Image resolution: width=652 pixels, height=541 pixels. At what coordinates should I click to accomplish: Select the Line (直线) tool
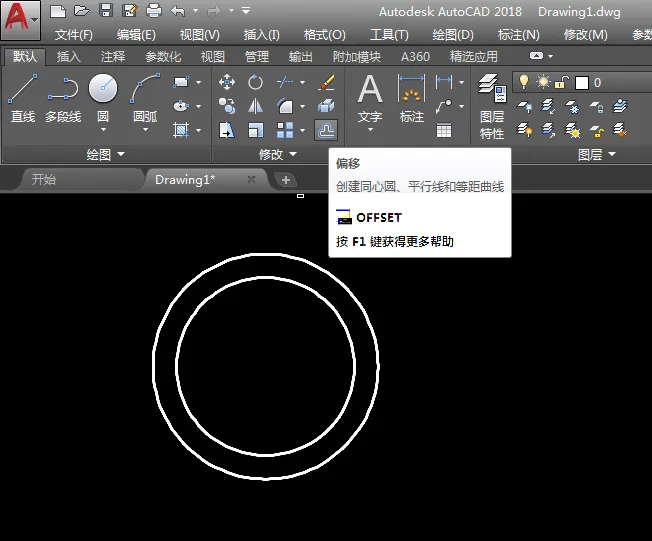pos(23,99)
